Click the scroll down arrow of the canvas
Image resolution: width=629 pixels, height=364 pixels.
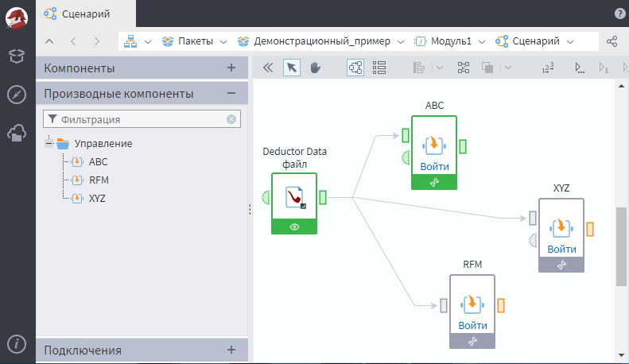(x=621, y=355)
